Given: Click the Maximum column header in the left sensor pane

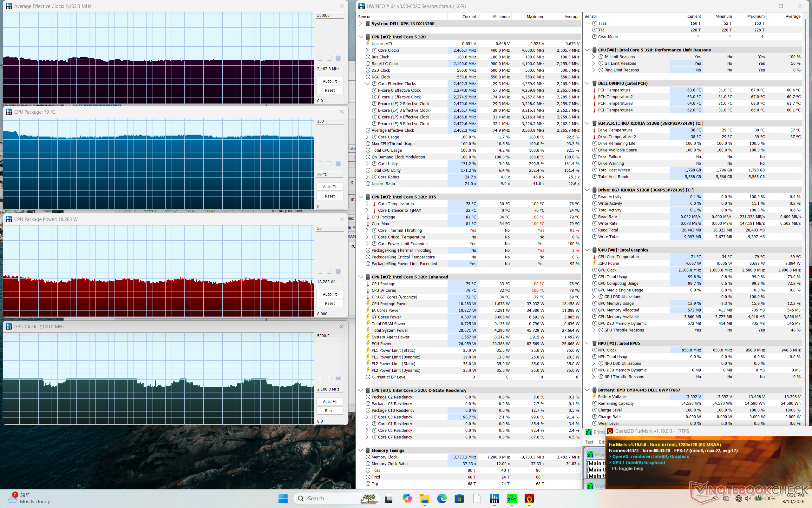Looking at the screenshot, I should pyautogui.click(x=535, y=17).
